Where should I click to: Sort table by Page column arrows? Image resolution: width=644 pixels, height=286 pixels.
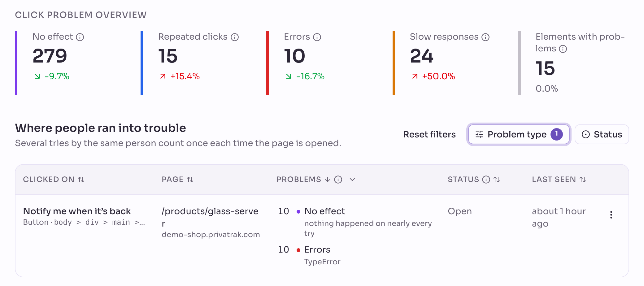[190, 180]
